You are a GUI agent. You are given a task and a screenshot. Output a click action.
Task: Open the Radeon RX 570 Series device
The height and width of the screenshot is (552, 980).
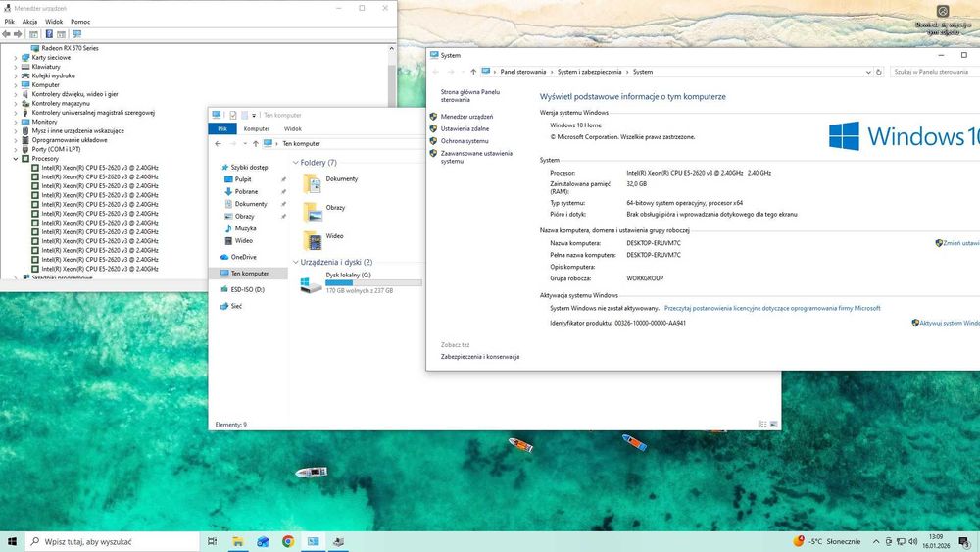(70, 48)
